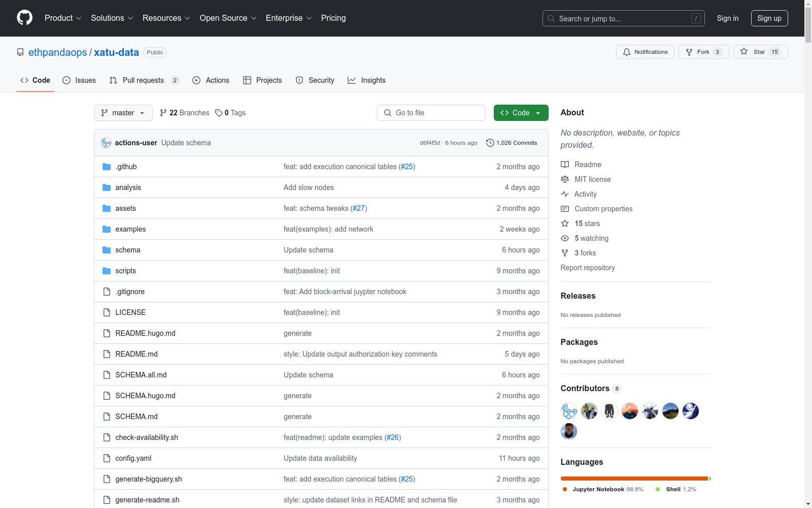This screenshot has height=508, width=812.
Task: Switch to the Pull requests tab
Action: coord(145,80)
